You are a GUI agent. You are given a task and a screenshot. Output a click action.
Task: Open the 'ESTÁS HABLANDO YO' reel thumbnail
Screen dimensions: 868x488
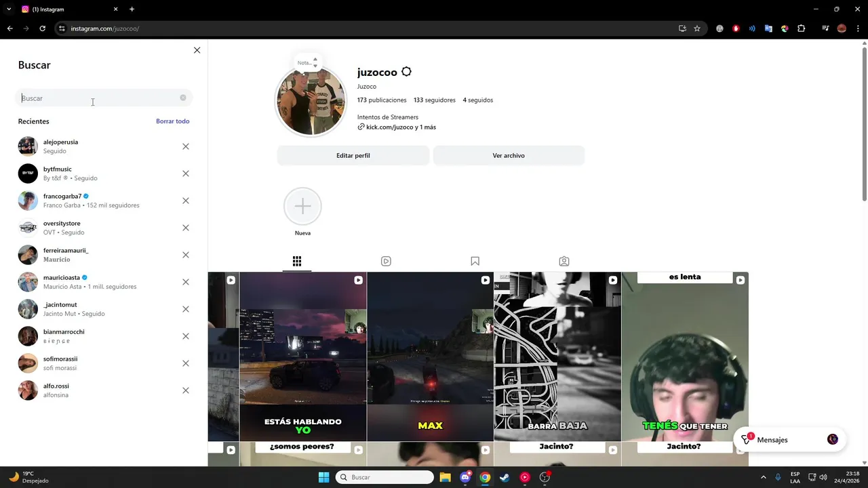[303, 357]
